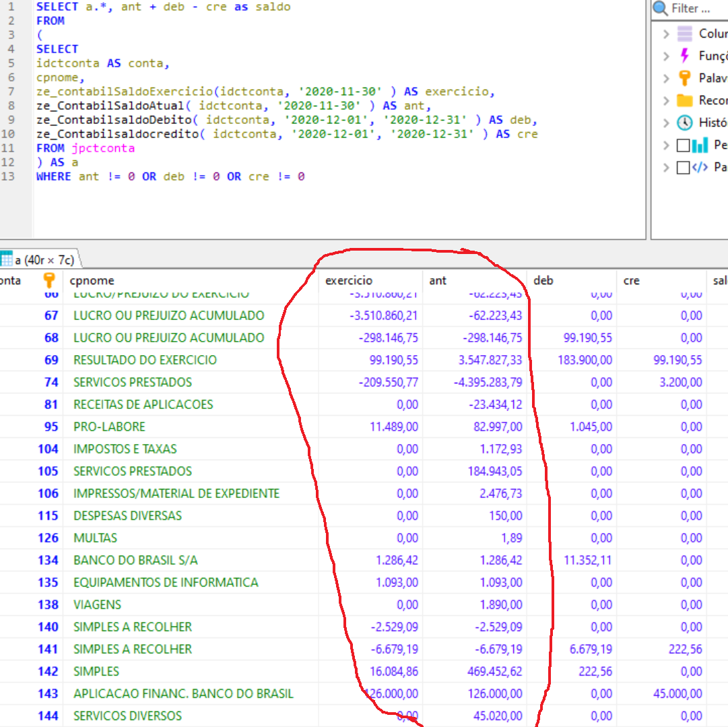Expand the Columns node in helper tree
Viewport: 728px width, 727px height.
666,34
